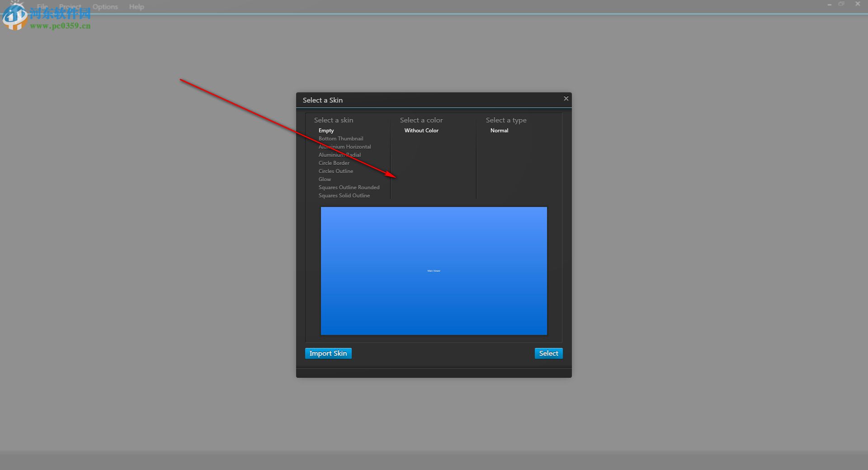
Task: Open the Options menu
Action: (105, 7)
